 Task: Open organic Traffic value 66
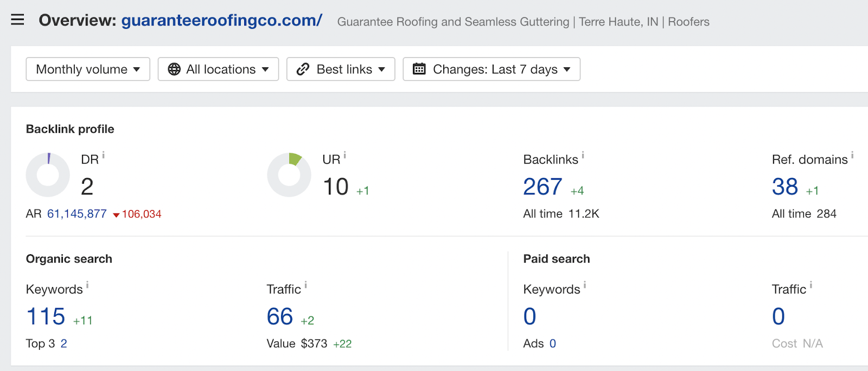click(x=280, y=317)
